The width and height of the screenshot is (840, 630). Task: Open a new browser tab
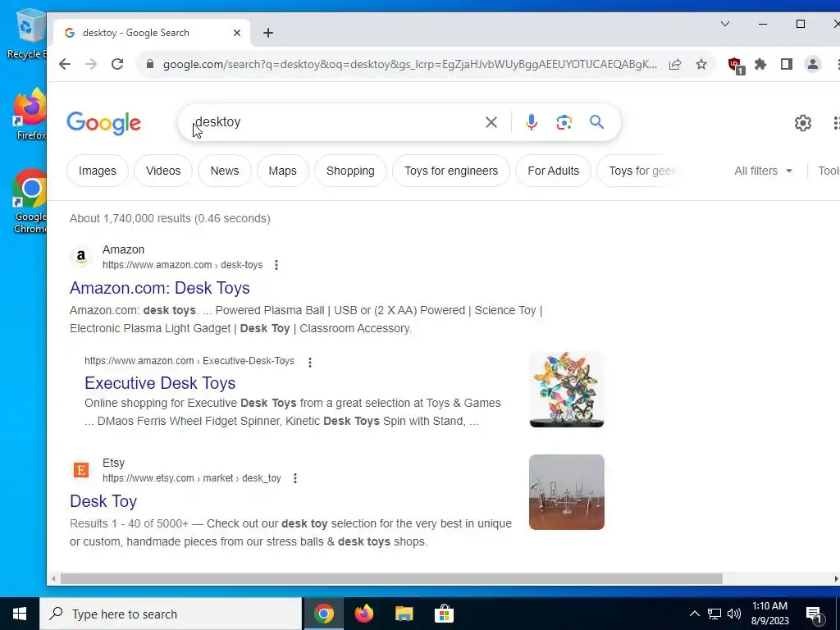(x=268, y=33)
